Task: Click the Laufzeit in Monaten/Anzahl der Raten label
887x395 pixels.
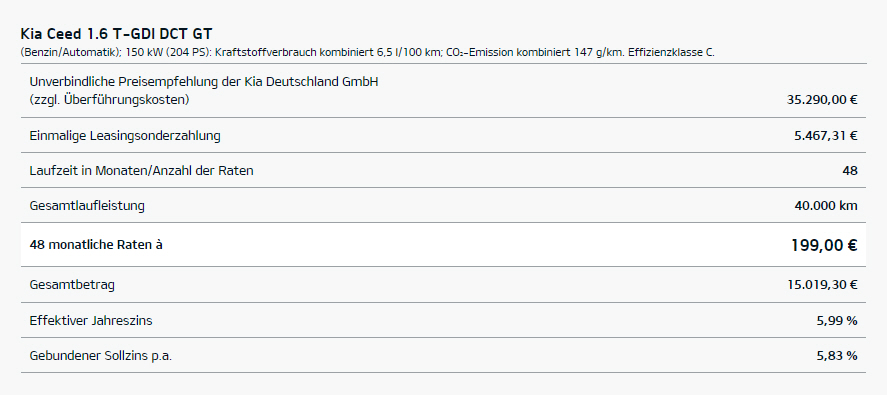Action: click(x=141, y=170)
